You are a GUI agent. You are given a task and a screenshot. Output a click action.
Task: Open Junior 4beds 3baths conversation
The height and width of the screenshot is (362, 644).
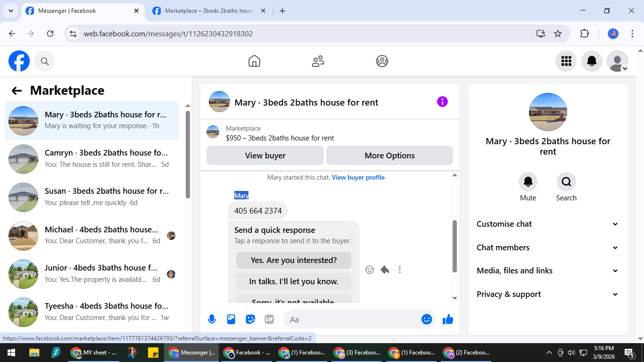92,273
